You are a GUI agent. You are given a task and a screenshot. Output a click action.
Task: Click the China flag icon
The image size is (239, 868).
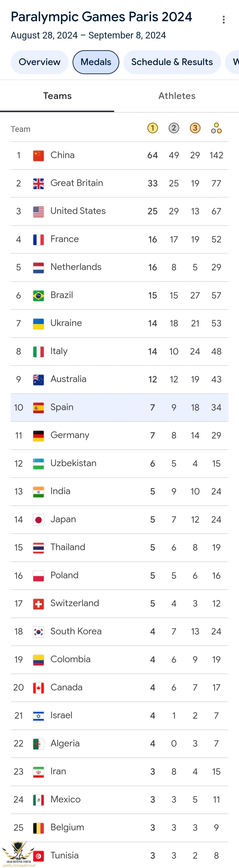coord(38,155)
